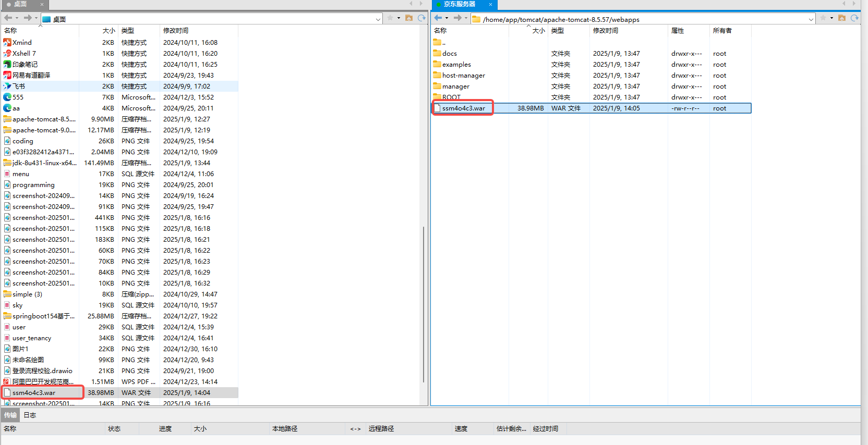868x445 pixels.
Task: Open remote back-history dropdown arrow
Action: 447,18
